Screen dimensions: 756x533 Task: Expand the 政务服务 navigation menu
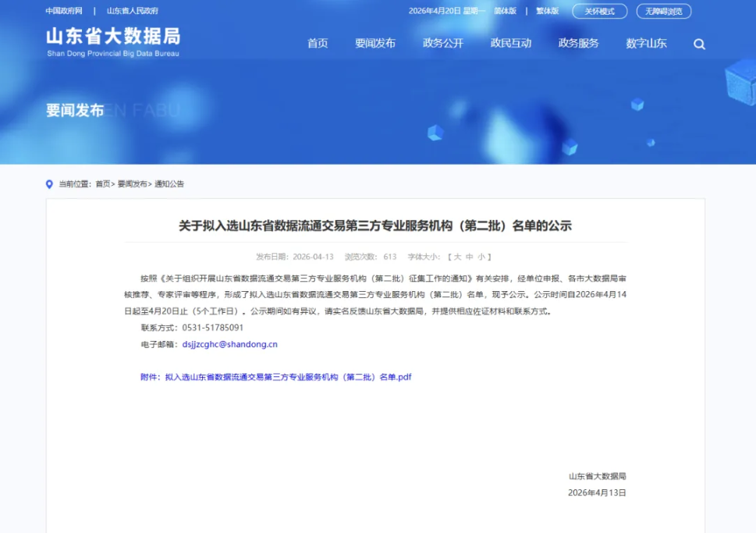pos(579,44)
